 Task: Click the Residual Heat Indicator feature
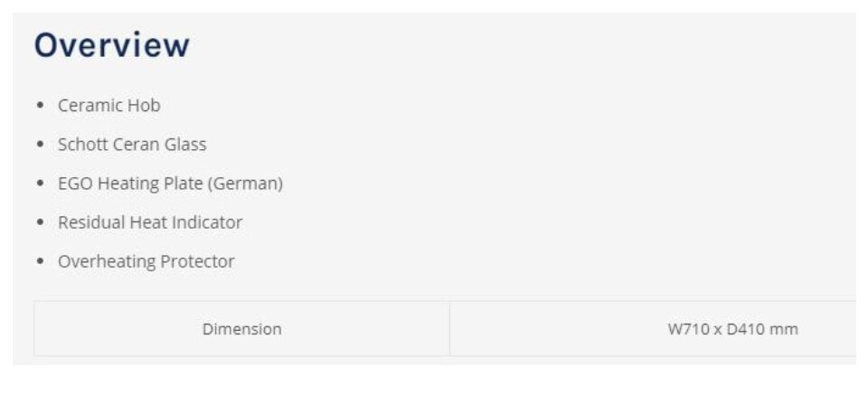coord(150,222)
